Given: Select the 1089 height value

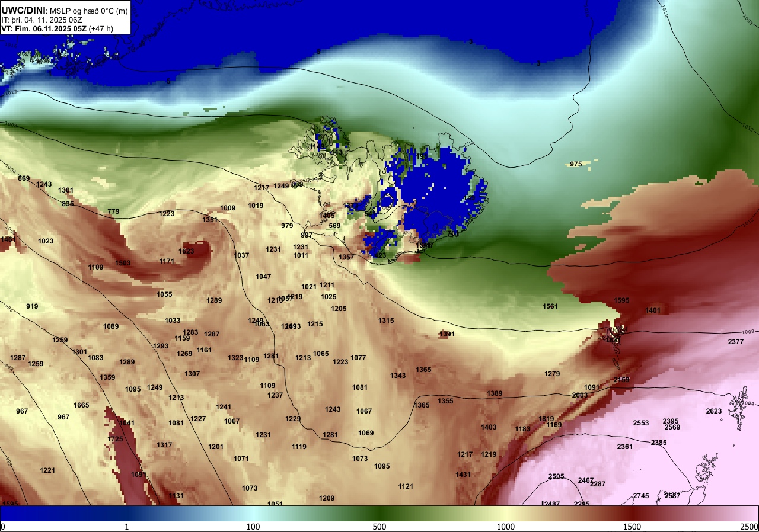Looking at the screenshot, I should (111, 326).
